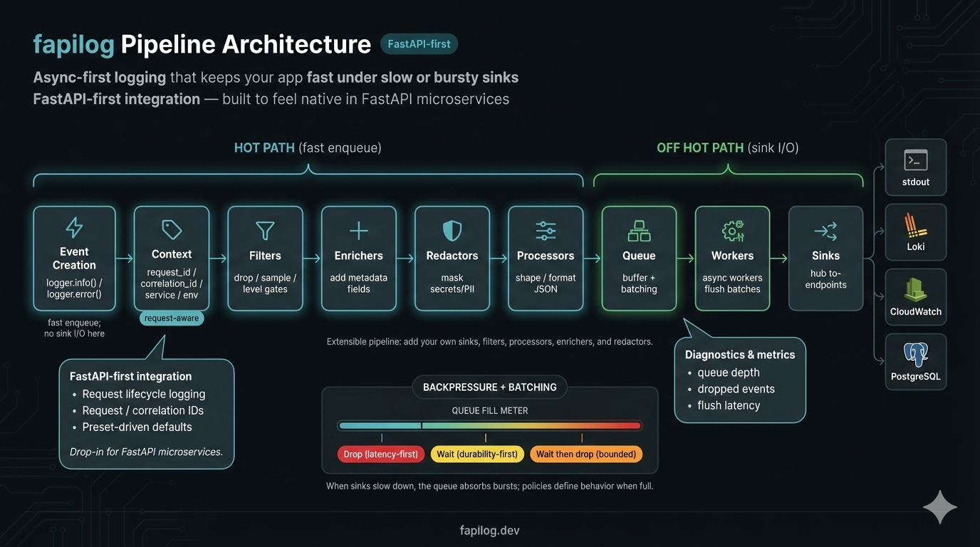Click the Context tag icon
Image resolution: width=980 pixels, height=547 pixels.
[x=171, y=229]
